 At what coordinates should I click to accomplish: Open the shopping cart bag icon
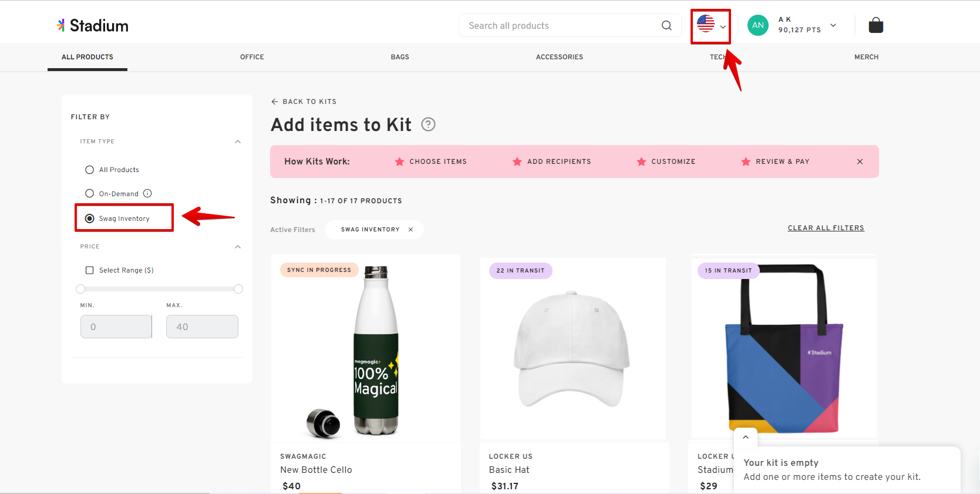click(x=875, y=25)
